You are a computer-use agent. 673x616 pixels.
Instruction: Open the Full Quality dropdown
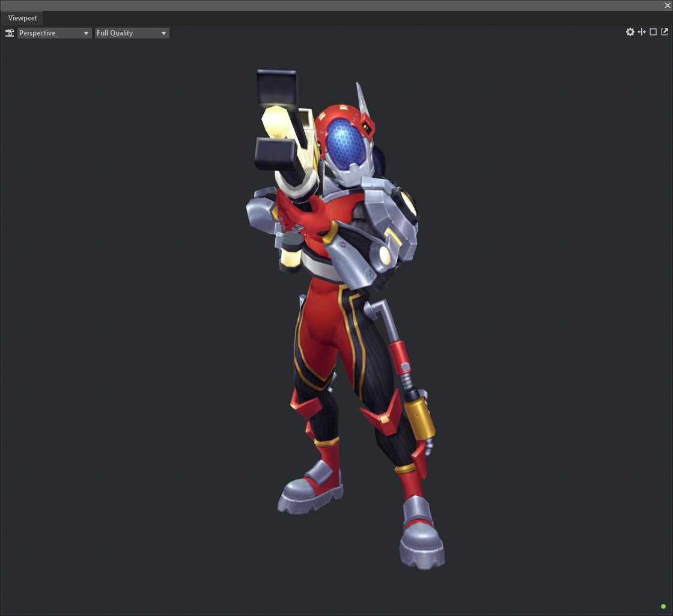[132, 33]
